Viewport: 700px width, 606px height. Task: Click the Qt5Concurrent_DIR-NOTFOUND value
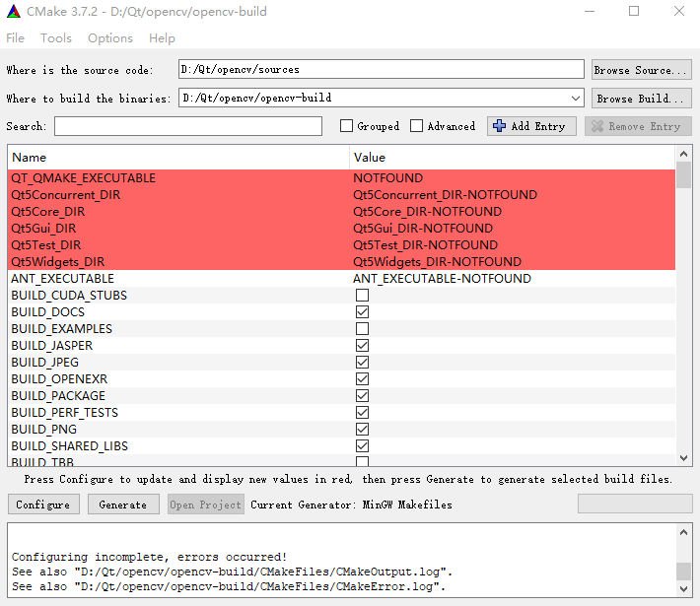pyautogui.click(x=445, y=195)
